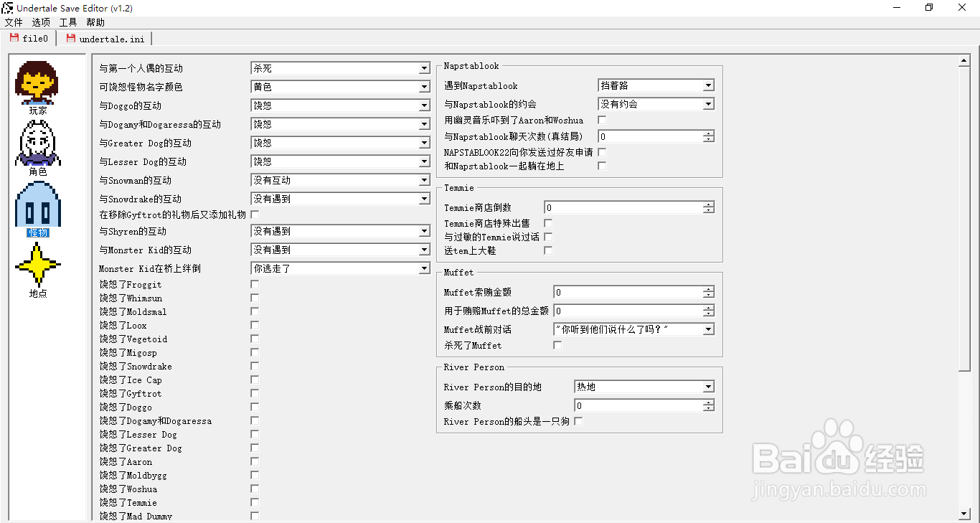Open the 工具 menu
This screenshot has width=980, height=523.
pyautogui.click(x=67, y=22)
